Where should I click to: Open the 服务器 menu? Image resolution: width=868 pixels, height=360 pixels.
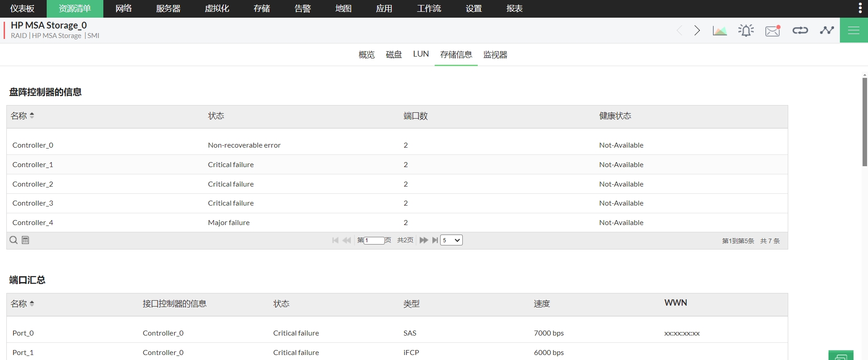coord(168,9)
